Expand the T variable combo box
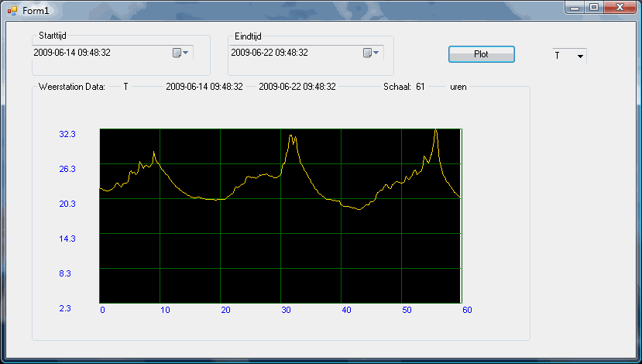Image resolution: width=642 pixels, height=364 pixels. click(580, 56)
